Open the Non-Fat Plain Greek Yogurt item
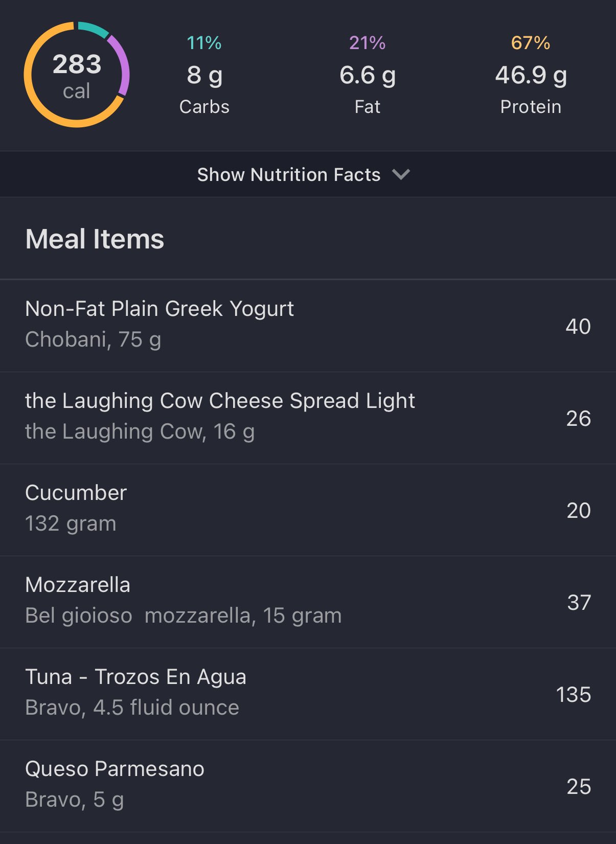Image resolution: width=616 pixels, height=844 pixels. [x=159, y=309]
